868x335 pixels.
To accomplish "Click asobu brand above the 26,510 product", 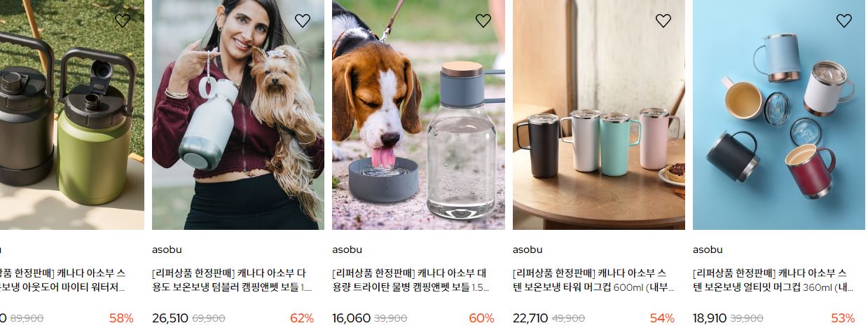I will [x=167, y=249].
